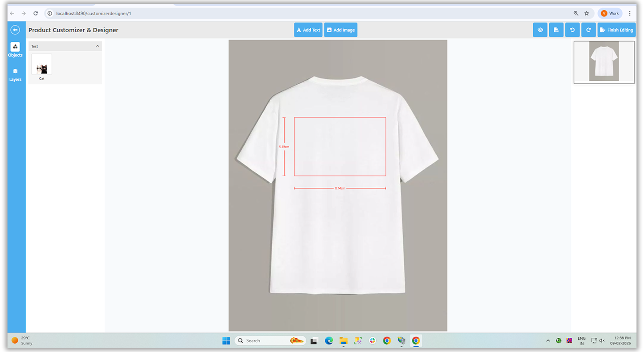Select the t-shirt view thumbnail
644x352 pixels.
[604, 62]
